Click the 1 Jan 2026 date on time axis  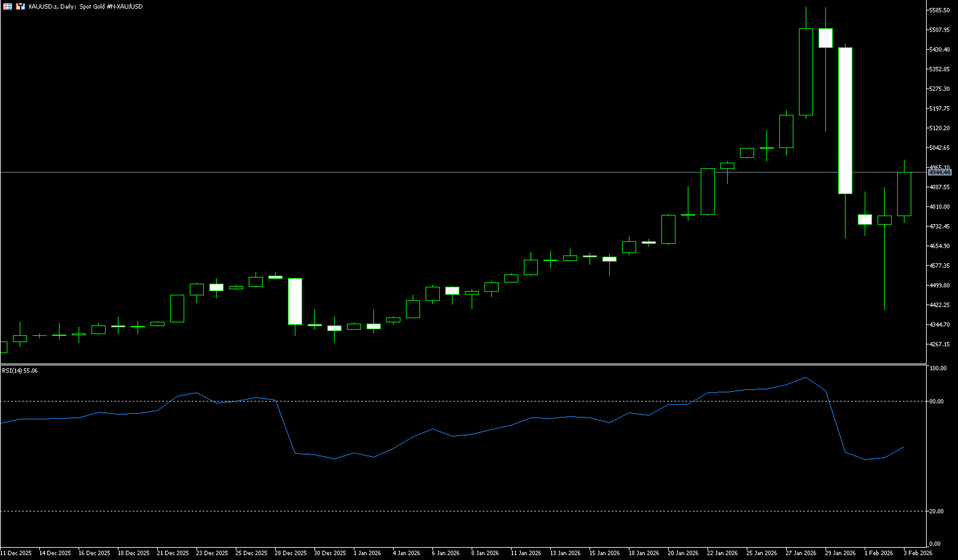tap(367, 553)
